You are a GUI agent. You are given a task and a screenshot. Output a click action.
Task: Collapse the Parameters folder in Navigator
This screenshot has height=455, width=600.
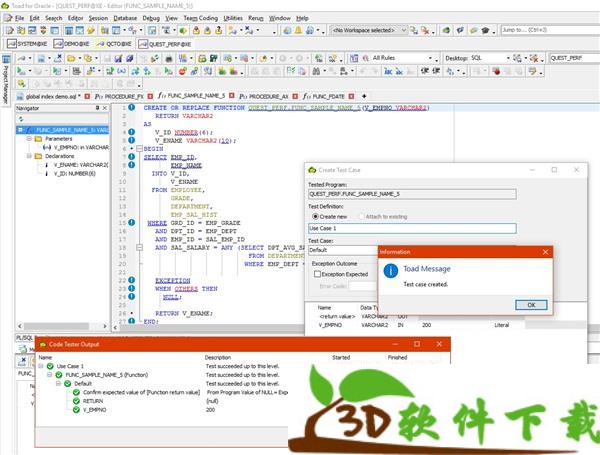[x=29, y=139]
